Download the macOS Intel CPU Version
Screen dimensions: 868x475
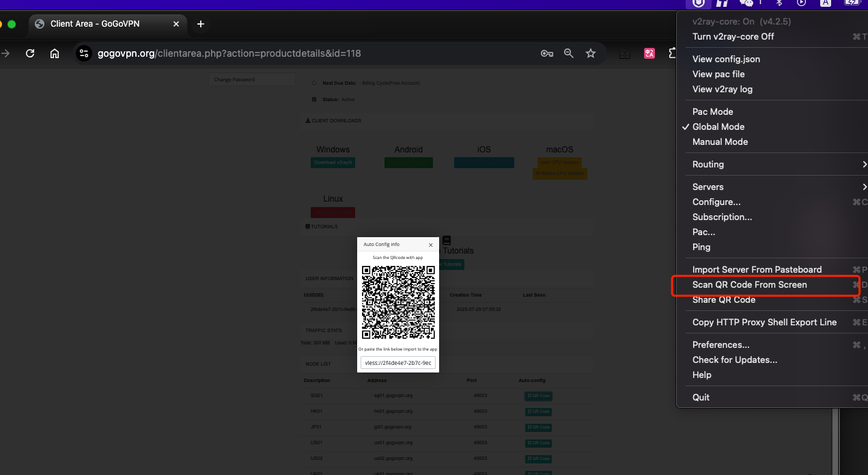pos(559,163)
